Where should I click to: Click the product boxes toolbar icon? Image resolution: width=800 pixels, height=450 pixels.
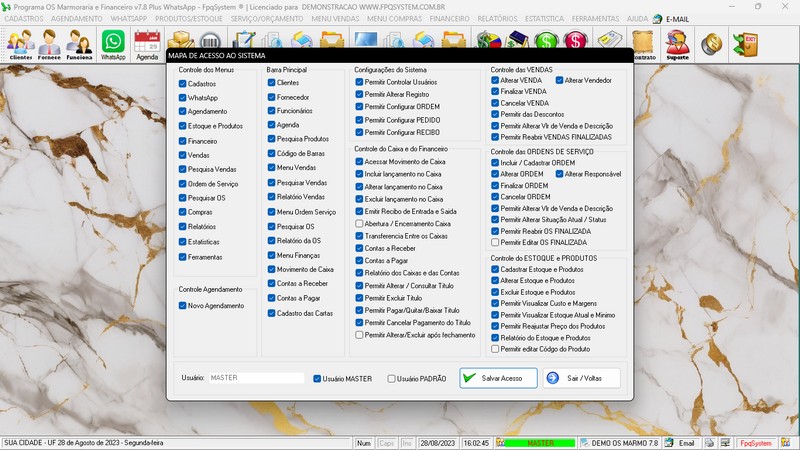coord(181,40)
